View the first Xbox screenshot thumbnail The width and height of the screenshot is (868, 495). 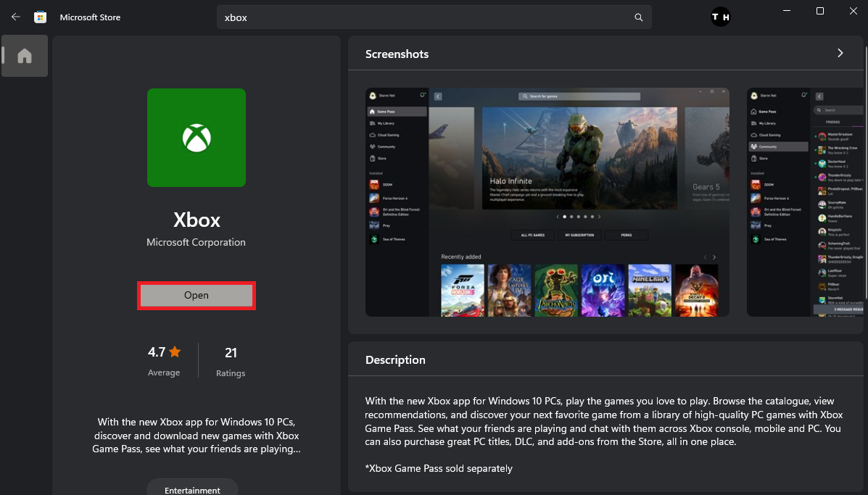[x=547, y=201]
